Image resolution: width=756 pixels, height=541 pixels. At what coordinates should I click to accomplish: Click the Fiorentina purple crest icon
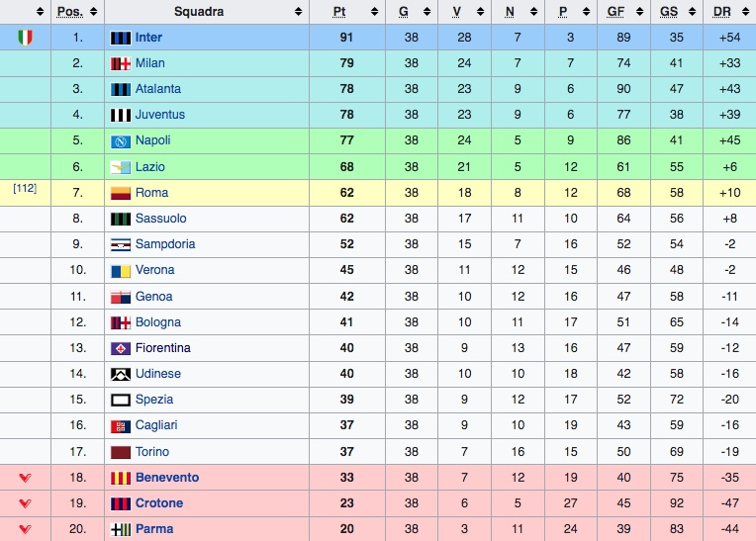click(x=121, y=348)
